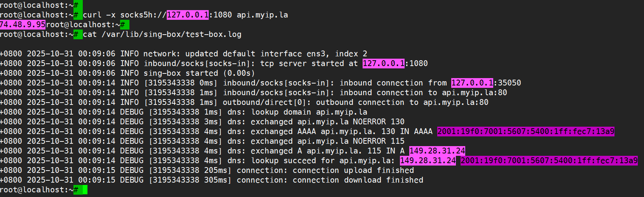Click the highlighted 74.48.9.95 curl output
This screenshot has height=197, width=644.
click(23, 24)
